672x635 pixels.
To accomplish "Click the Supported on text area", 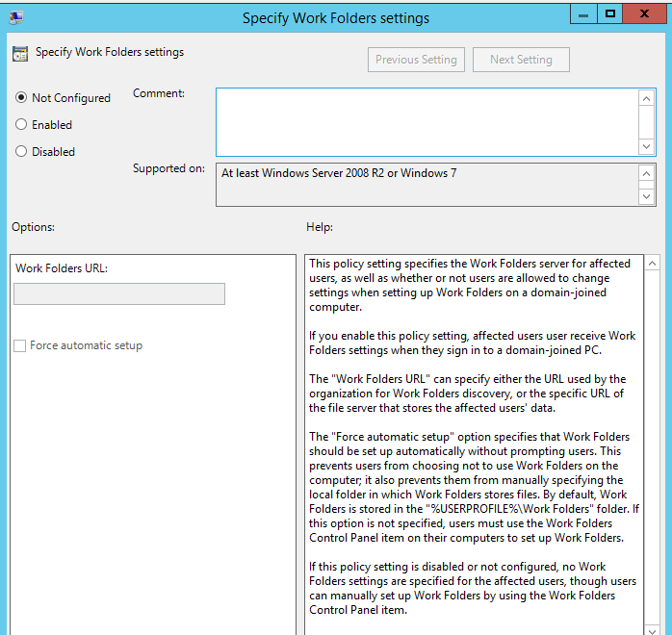I will pos(426,185).
